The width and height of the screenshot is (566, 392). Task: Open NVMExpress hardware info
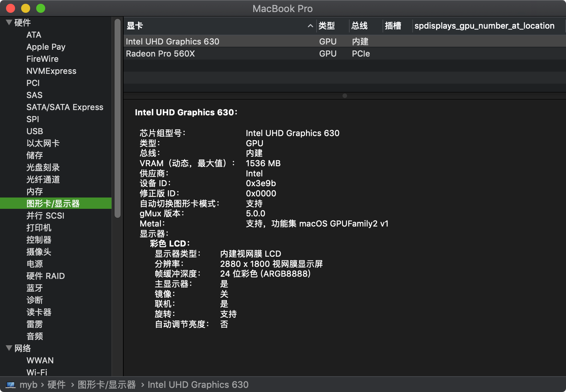tap(51, 71)
